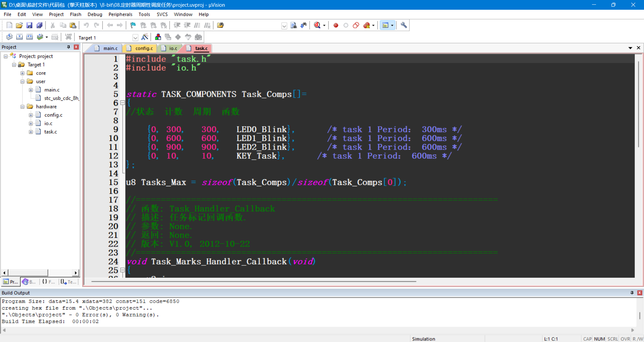
Task: Click the Project panel horizontal scrollbar
Action: [x=40, y=273]
